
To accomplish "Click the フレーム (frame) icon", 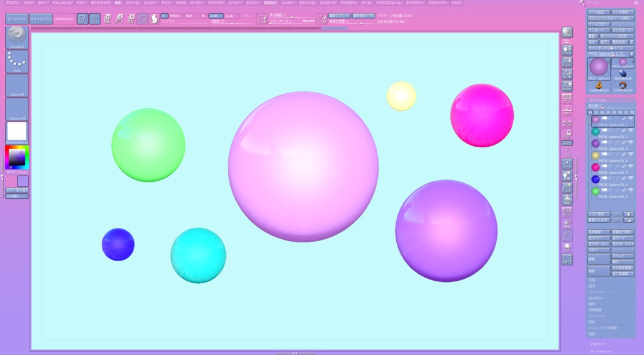I will point(567,164).
